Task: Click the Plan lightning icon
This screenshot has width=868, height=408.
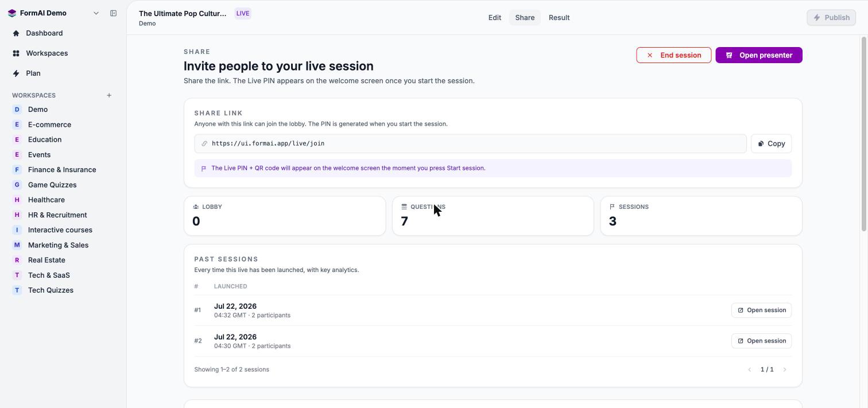Action: 16,73
